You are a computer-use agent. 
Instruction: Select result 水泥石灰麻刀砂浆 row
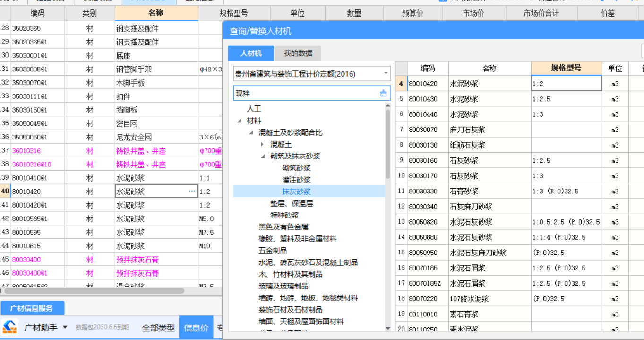pyautogui.click(x=519, y=253)
